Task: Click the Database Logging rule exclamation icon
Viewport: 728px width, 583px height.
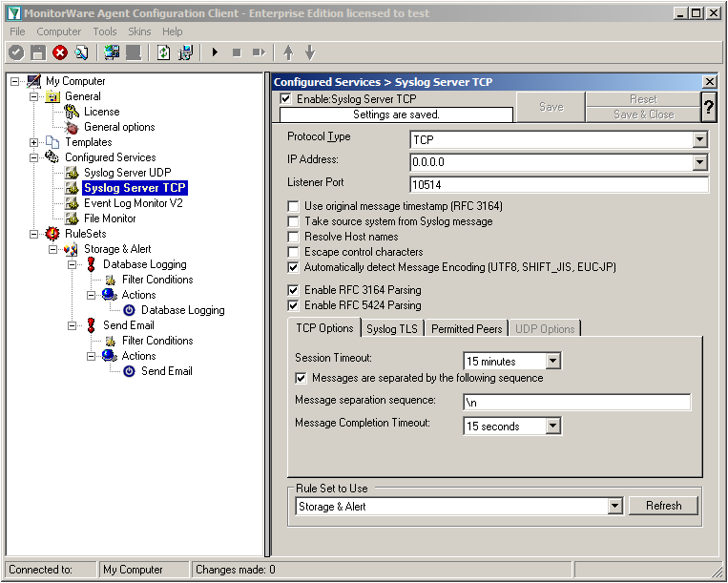Action: point(91,264)
